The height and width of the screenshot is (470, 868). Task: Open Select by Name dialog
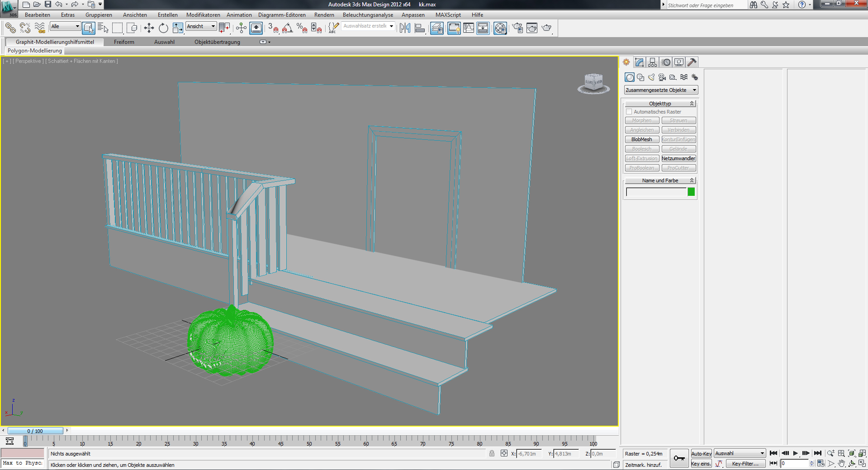tap(103, 28)
